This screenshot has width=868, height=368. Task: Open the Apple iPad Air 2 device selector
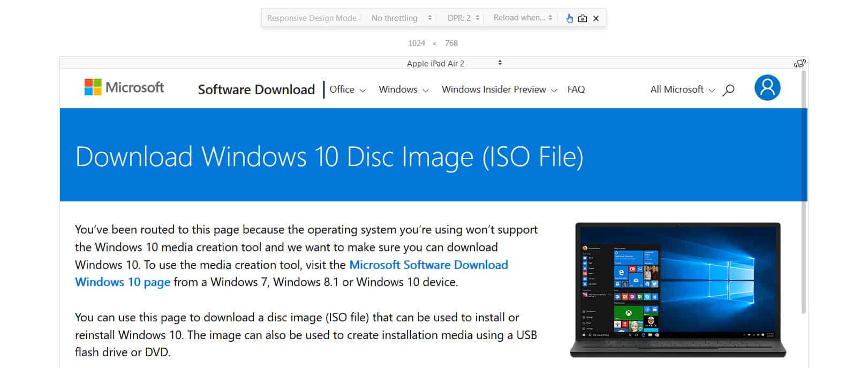454,63
